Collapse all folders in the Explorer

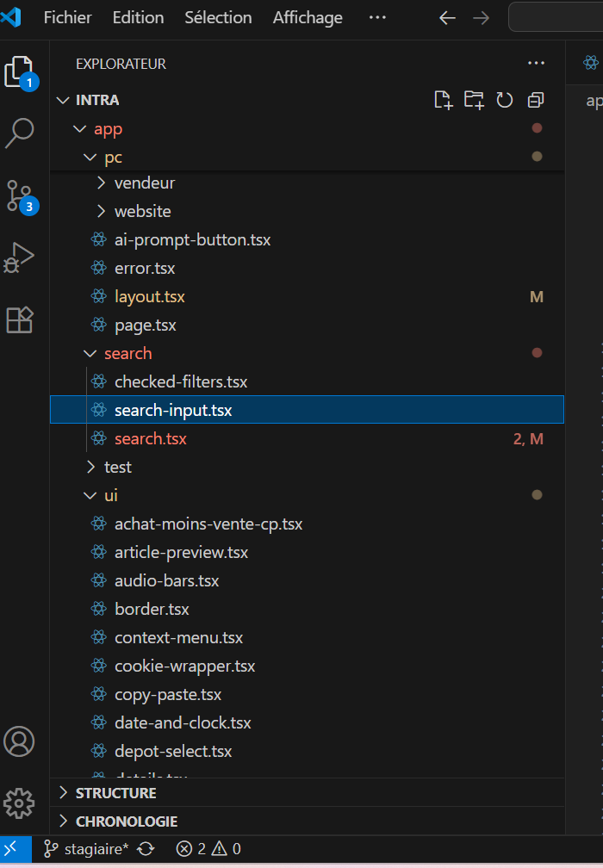tap(535, 100)
